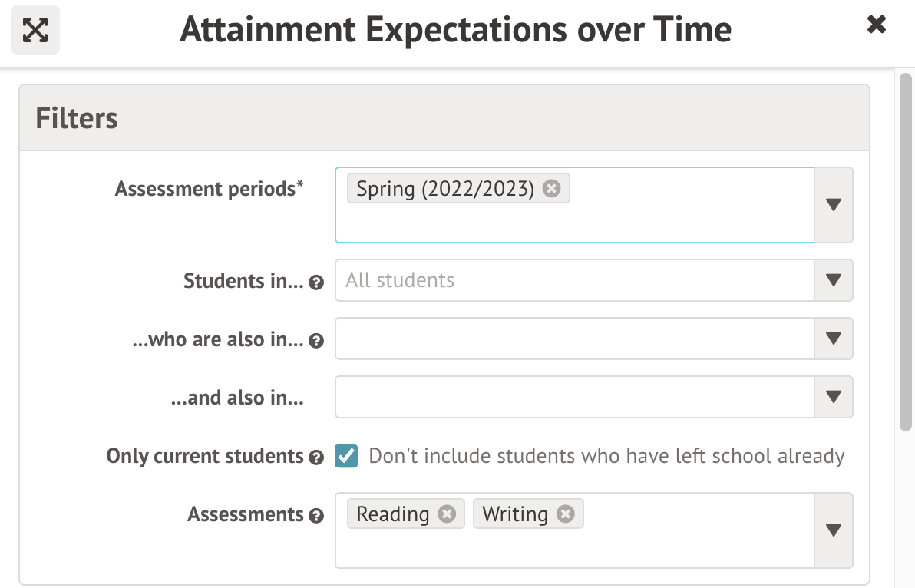Viewport: 915px width, 588px height.
Task: Remove the Spring (2022/2023) period tag
Action: click(x=551, y=188)
